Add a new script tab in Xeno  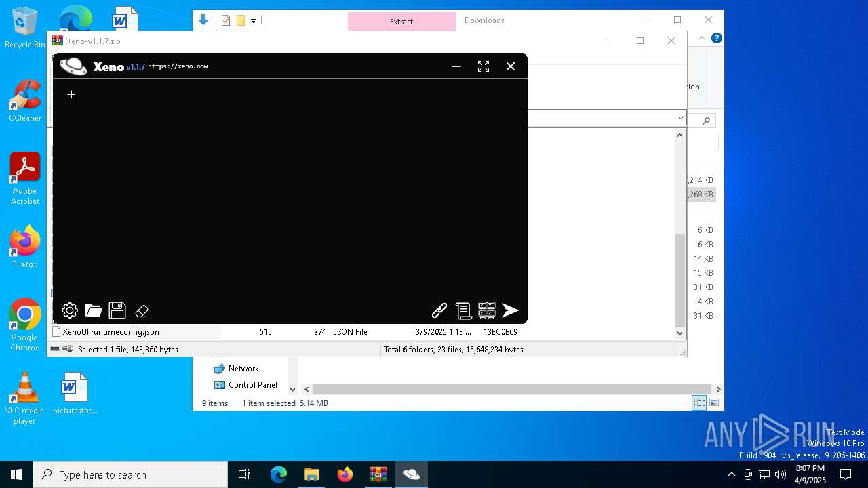[x=71, y=94]
